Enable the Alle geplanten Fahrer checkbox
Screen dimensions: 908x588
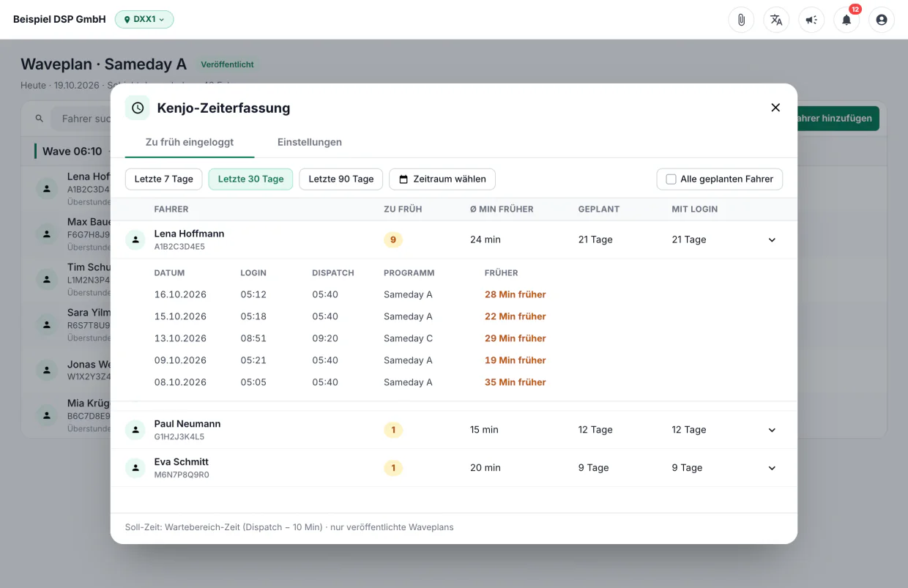[671, 179]
